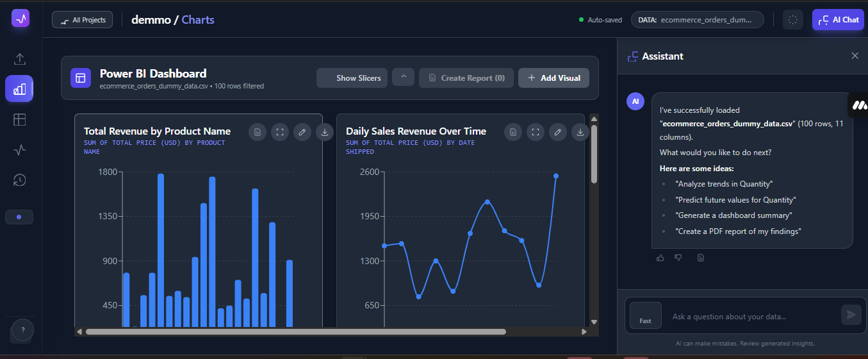This screenshot has width=868, height=359.
Task: Open the history clock sidebar icon
Action: point(20,180)
